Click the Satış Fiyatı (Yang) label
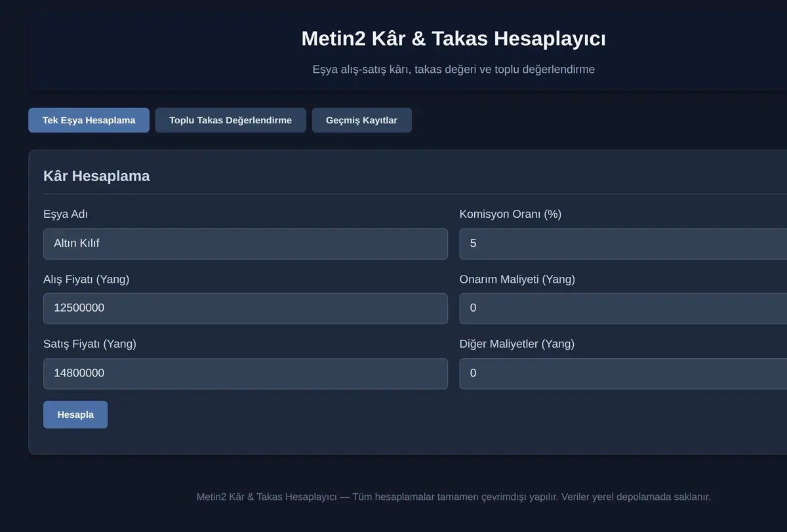787x532 pixels. (90, 344)
